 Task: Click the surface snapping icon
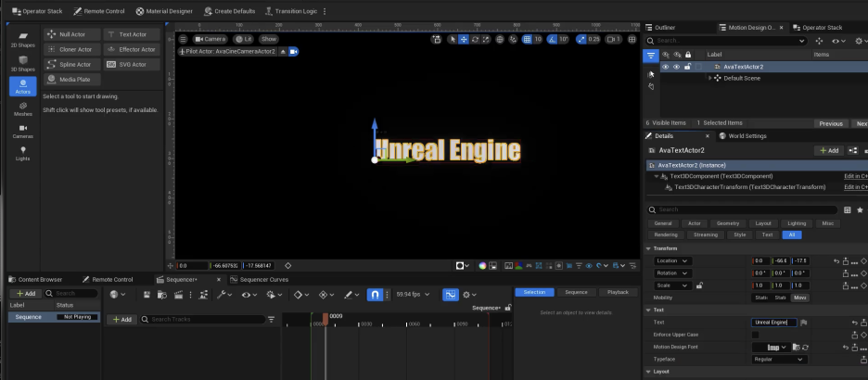point(513,39)
